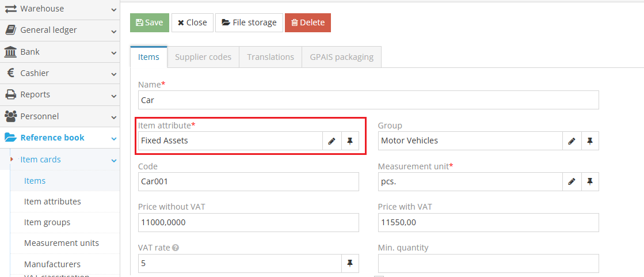Select Item groups in the sidebar
The image size is (644, 277).
pos(47,222)
